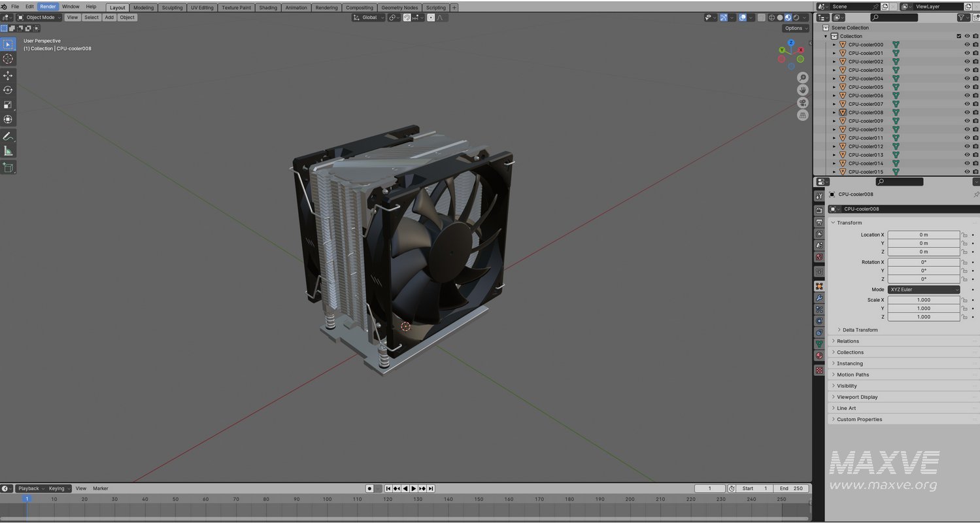Toggle the Collection checkbox in the outliner
The image size is (980, 523).
coord(958,36)
